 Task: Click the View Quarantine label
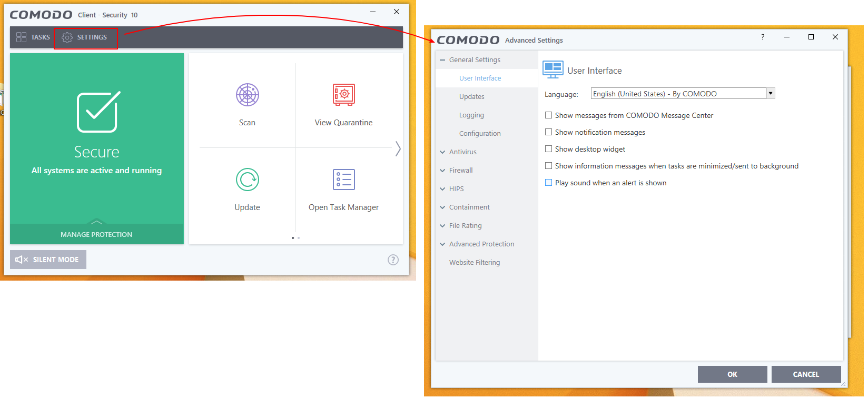coord(343,123)
